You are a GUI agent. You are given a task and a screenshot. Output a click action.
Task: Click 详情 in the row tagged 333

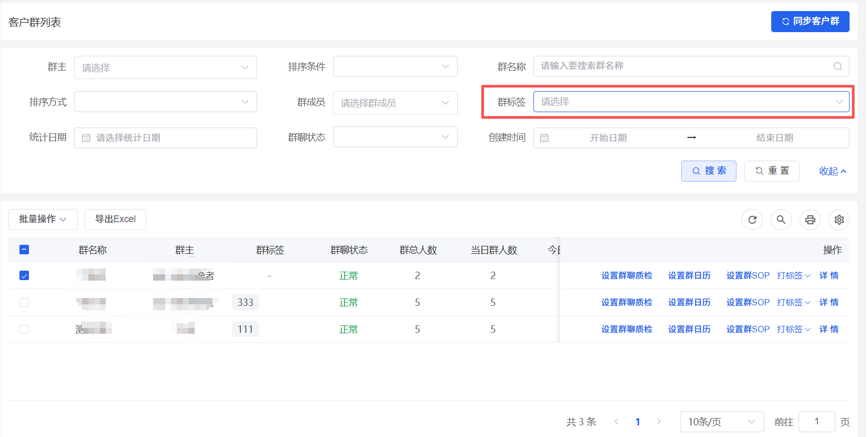coord(829,302)
